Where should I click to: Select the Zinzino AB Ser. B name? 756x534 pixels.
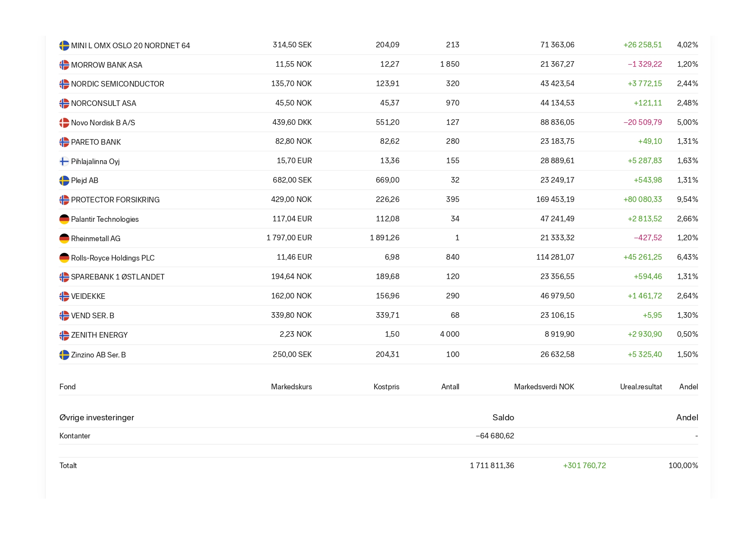(98, 355)
